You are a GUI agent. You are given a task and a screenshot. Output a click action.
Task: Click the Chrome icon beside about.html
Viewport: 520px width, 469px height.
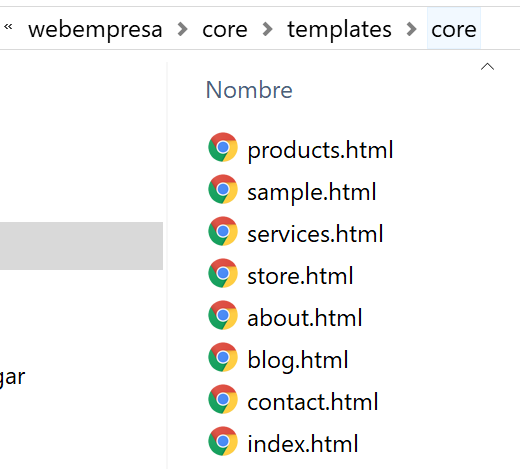tap(223, 315)
